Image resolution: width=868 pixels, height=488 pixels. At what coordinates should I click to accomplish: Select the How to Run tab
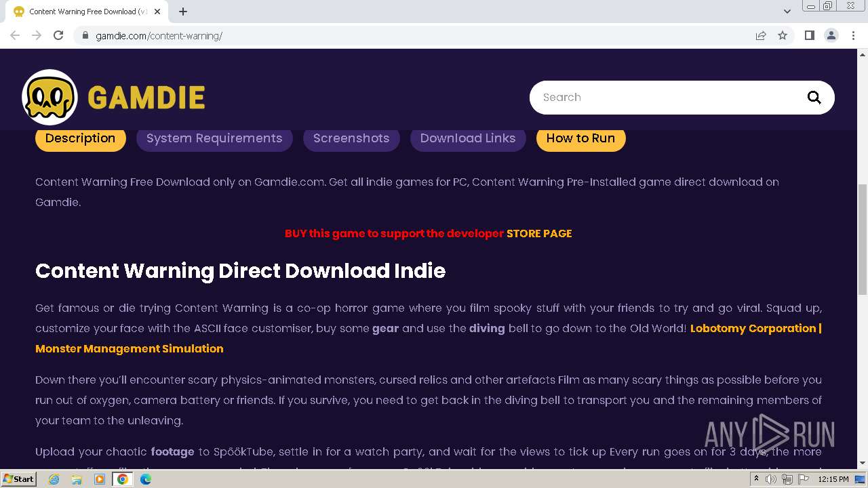click(580, 138)
